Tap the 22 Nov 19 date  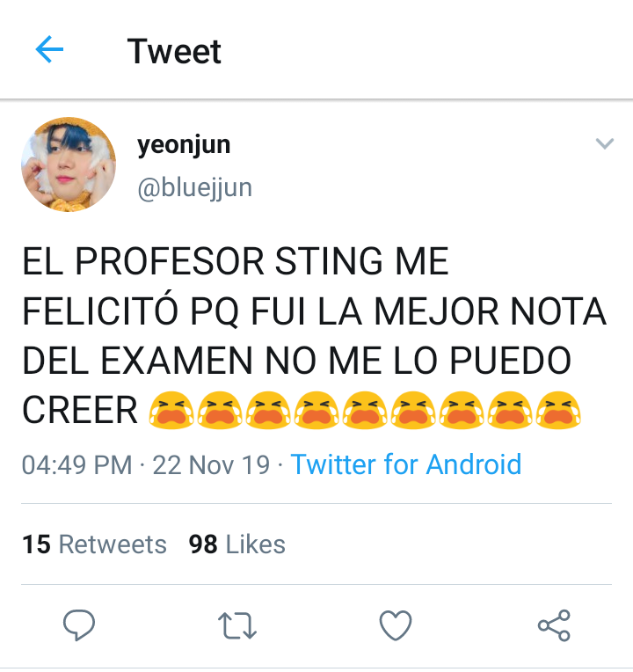tap(211, 465)
